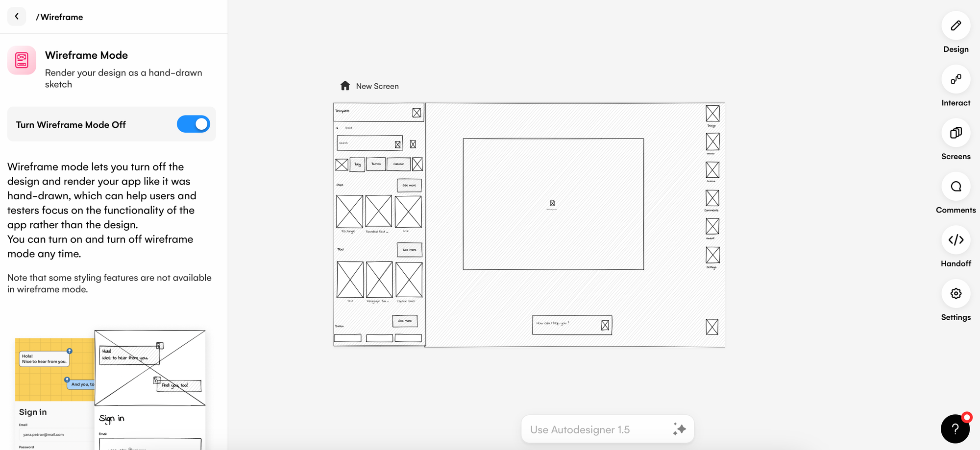The height and width of the screenshot is (450, 980).
Task: Click the sketched Interact placeholder icon in wireframe
Action: [x=712, y=142]
